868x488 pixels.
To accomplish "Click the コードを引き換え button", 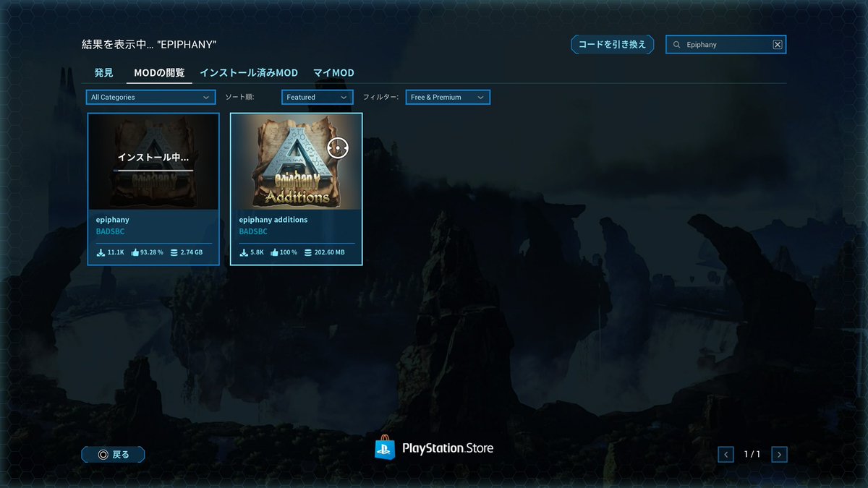I will [x=612, y=45].
